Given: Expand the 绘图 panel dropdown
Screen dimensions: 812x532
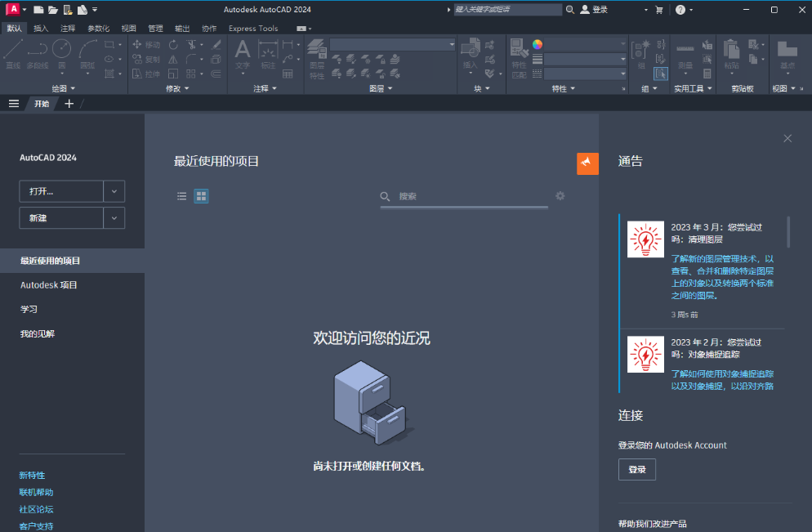Looking at the screenshot, I should coord(63,88).
